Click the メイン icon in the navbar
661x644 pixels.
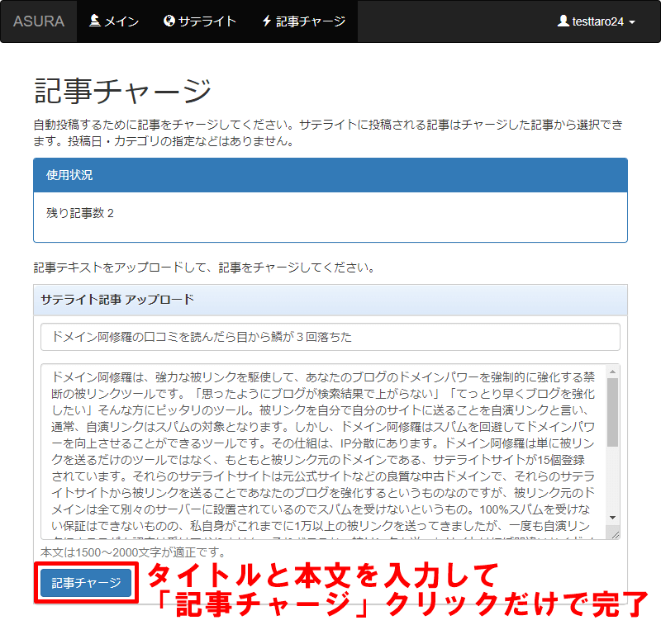tap(95, 21)
